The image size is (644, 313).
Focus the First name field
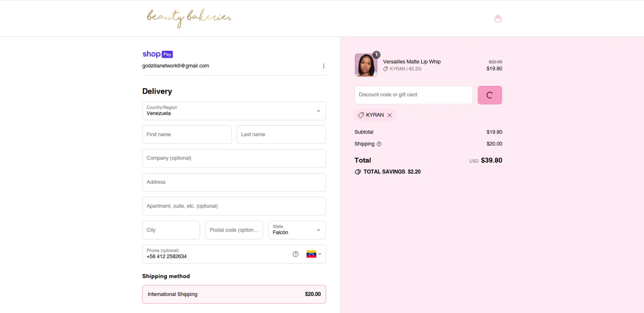pyautogui.click(x=187, y=134)
